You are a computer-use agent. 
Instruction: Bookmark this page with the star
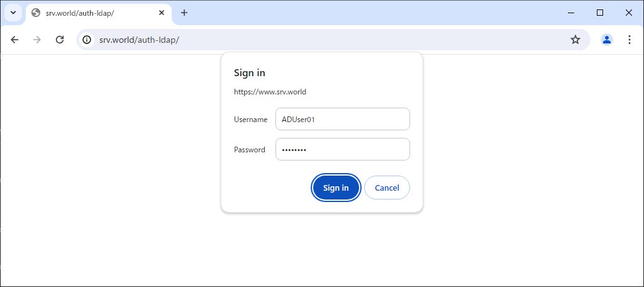(575, 40)
